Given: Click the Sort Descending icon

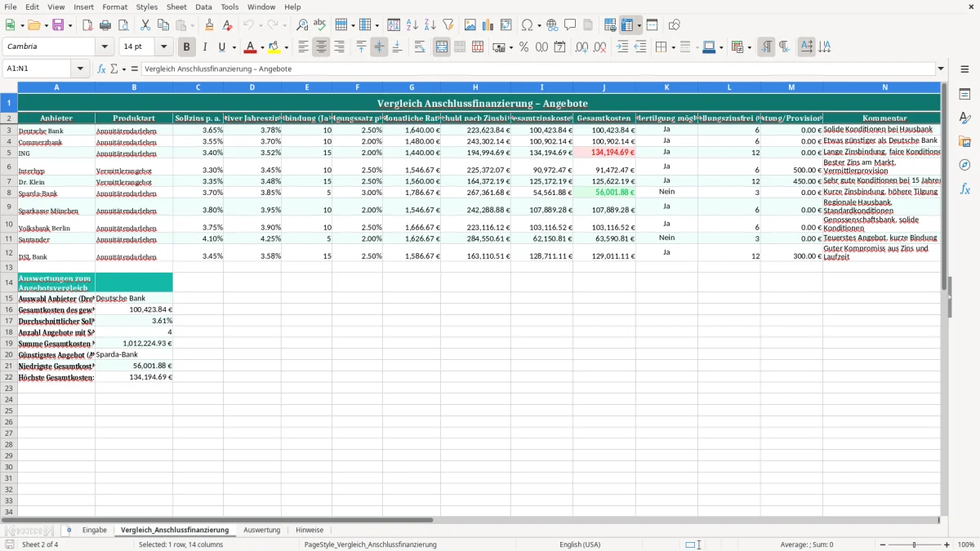Looking at the screenshot, I should (x=430, y=25).
